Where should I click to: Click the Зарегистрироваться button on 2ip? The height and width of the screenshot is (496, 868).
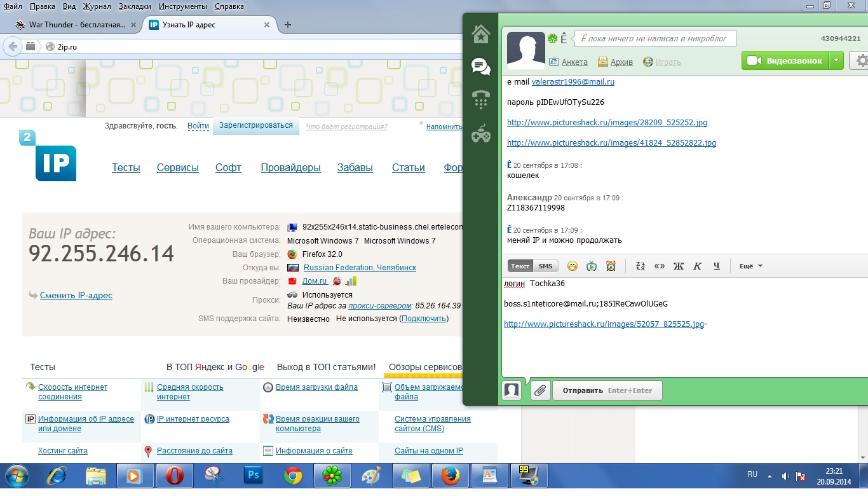tap(256, 126)
